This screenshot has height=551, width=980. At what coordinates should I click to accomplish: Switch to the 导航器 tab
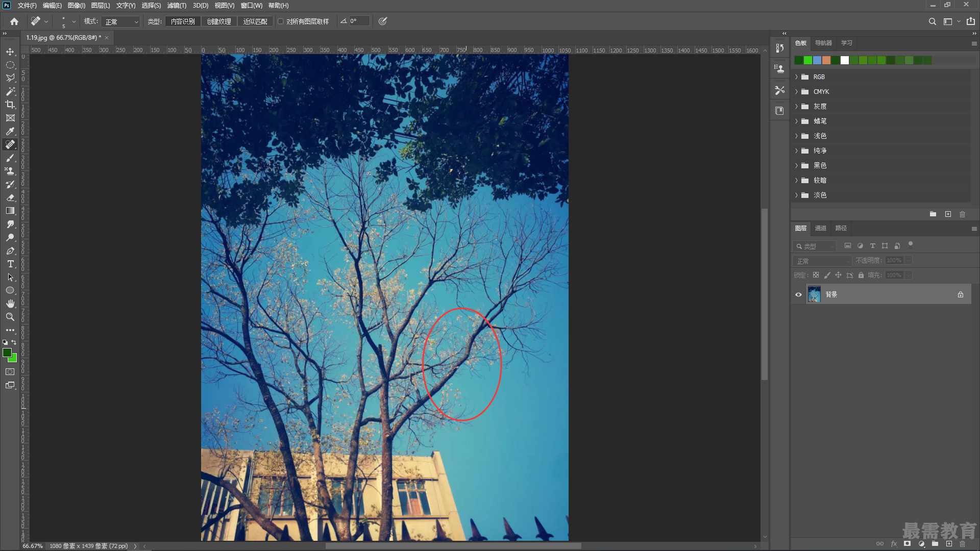tap(823, 43)
